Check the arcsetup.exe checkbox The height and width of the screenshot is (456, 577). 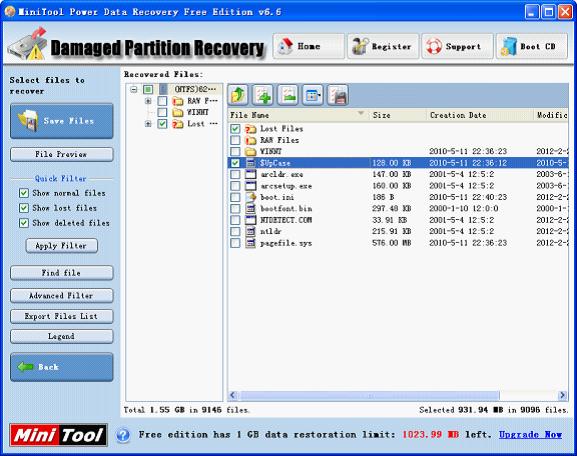235,186
